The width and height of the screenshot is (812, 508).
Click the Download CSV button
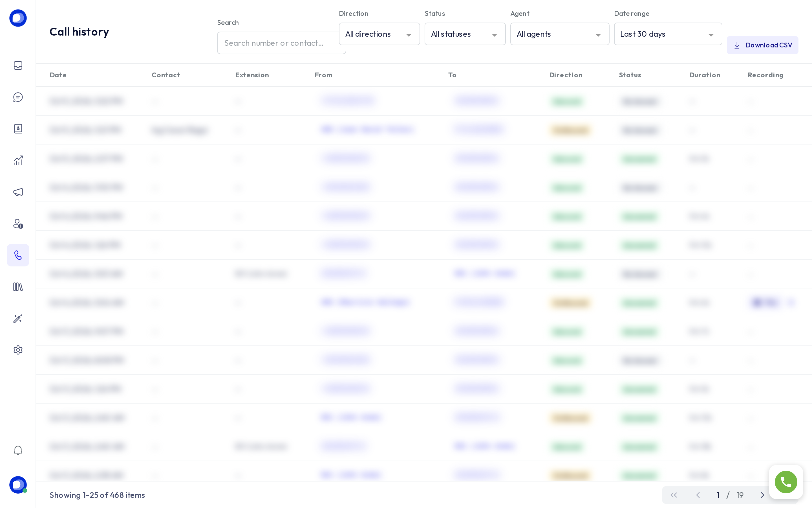point(762,45)
